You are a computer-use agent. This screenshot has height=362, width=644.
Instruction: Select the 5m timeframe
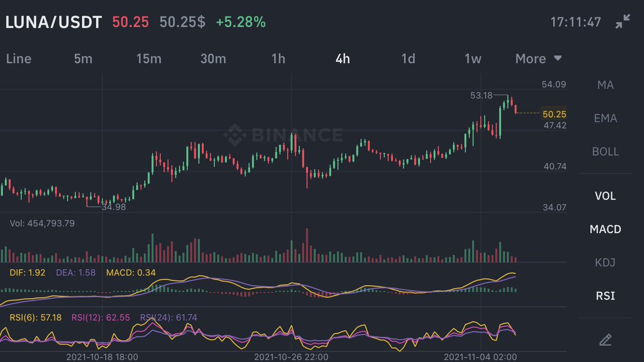click(x=83, y=58)
